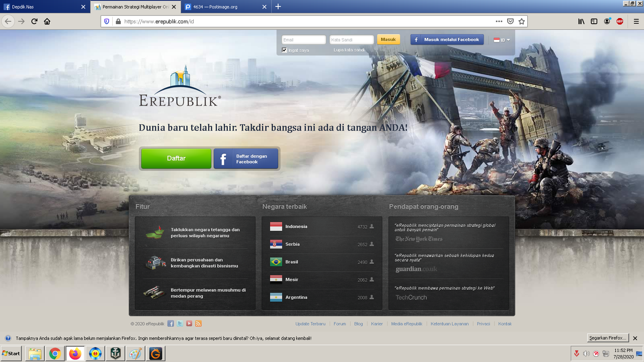Open World of Warships taskbar icon

click(115, 353)
